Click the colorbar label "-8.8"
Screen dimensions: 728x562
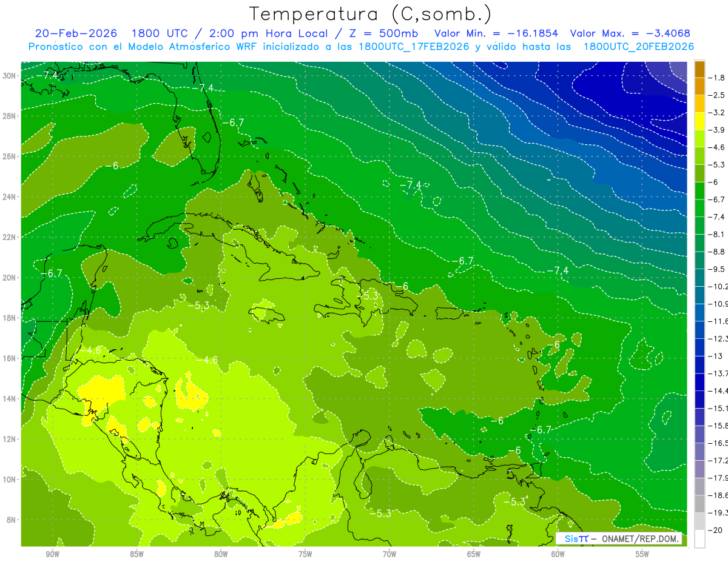click(717, 252)
